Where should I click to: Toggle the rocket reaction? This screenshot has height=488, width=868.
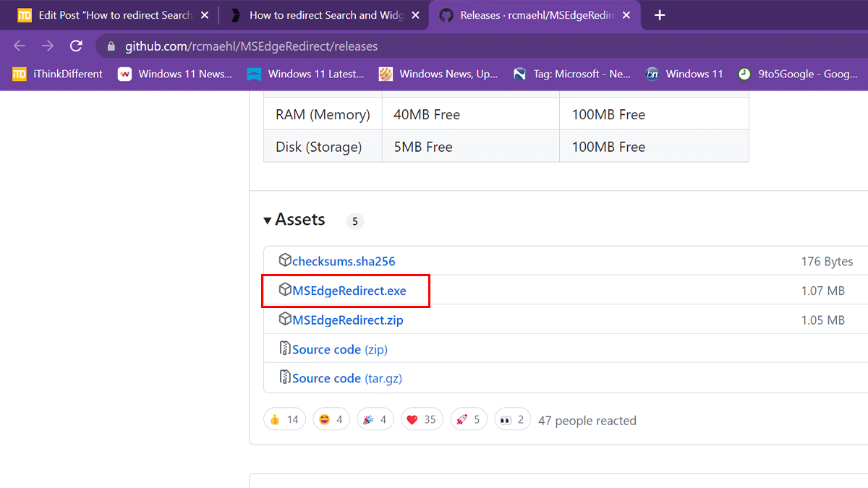click(467, 419)
